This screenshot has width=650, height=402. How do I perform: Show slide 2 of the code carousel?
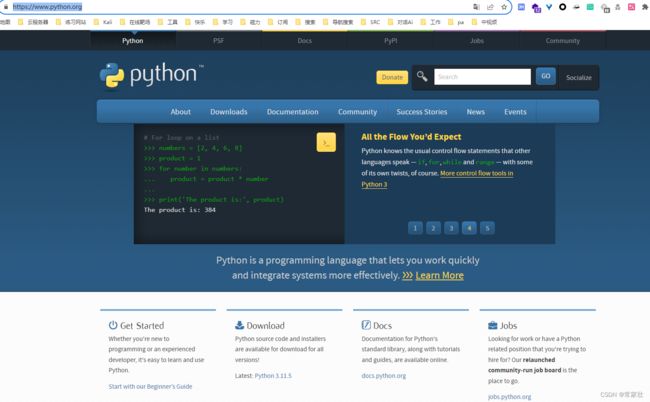[433, 228]
